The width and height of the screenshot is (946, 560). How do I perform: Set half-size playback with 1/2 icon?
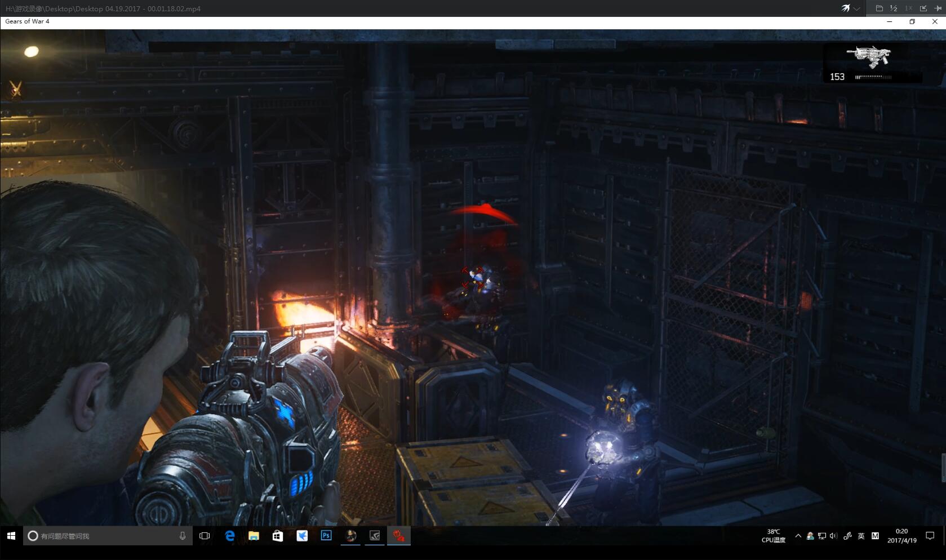click(894, 8)
